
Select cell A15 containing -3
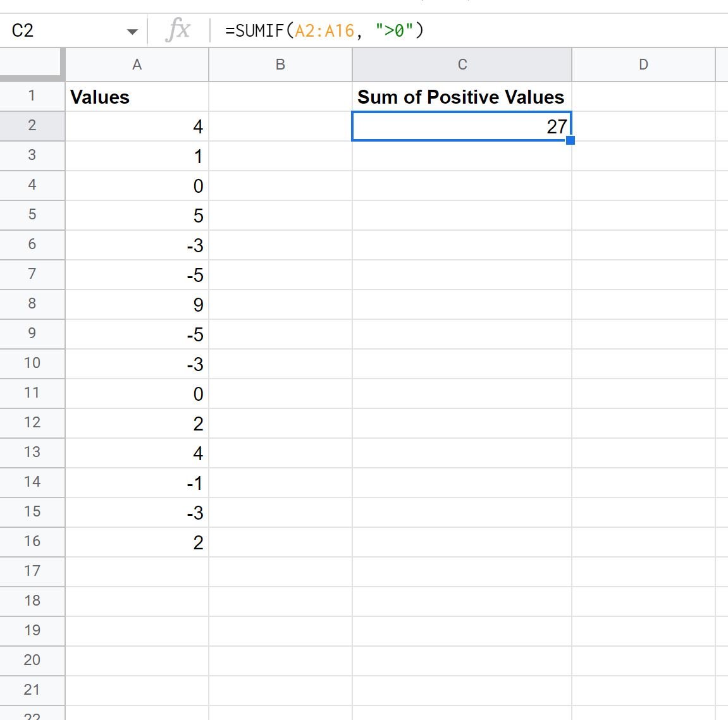(x=137, y=512)
